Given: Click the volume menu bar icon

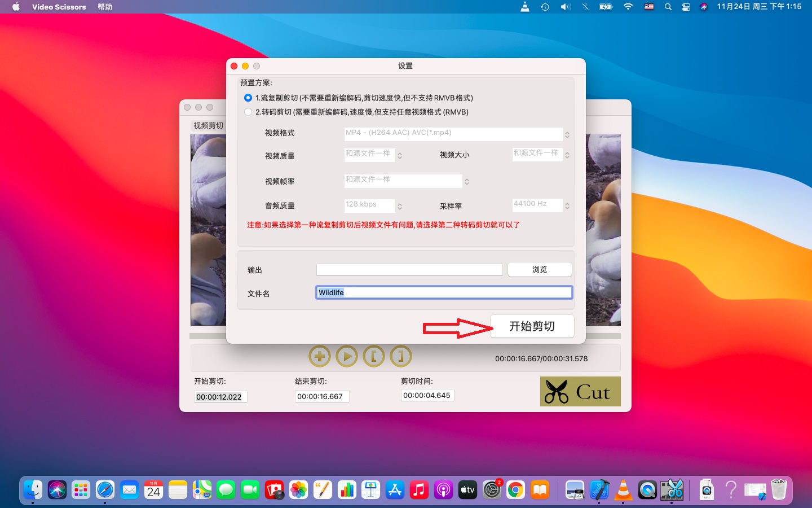Looking at the screenshot, I should pyautogui.click(x=565, y=7).
